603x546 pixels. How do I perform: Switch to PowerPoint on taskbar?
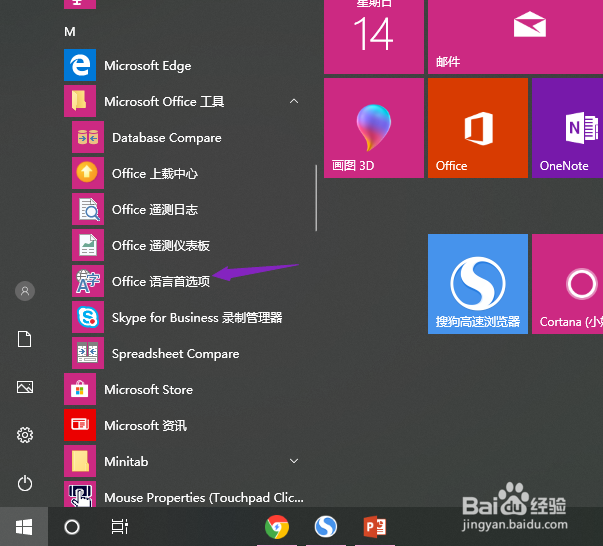click(x=375, y=527)
